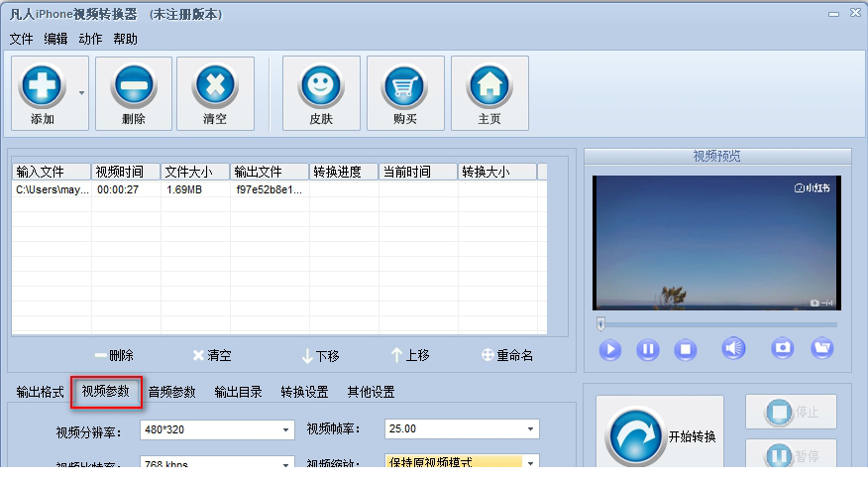Click the preview seek slider handle
Viewport: 868px width, 485px height.
click(600, 323)
